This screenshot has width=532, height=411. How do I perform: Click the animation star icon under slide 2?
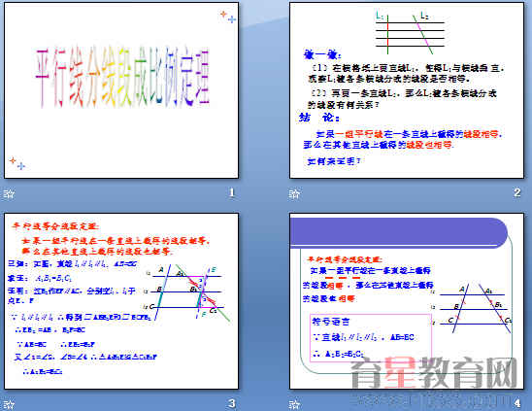(x=294, y=193)
